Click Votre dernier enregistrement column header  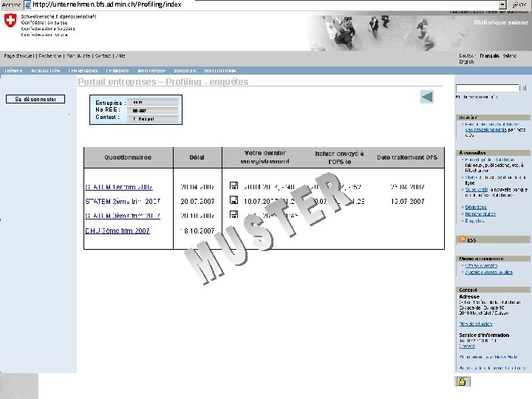click(265, 157)
